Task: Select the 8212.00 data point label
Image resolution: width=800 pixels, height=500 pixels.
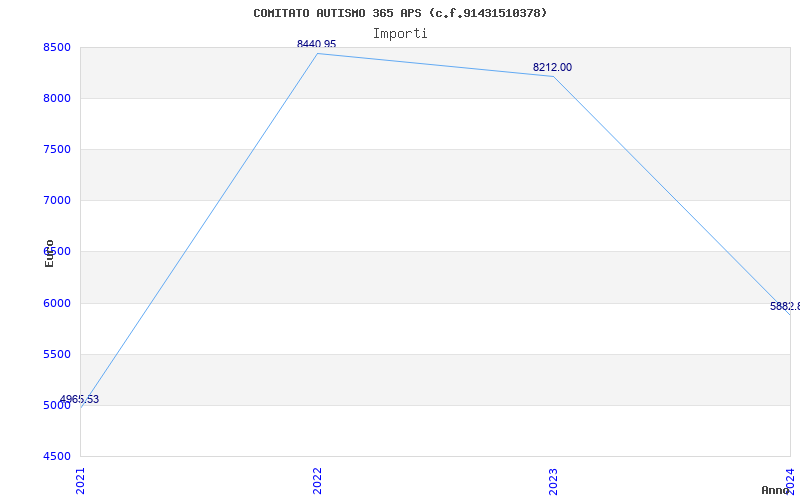Action: tap(552, 67)
